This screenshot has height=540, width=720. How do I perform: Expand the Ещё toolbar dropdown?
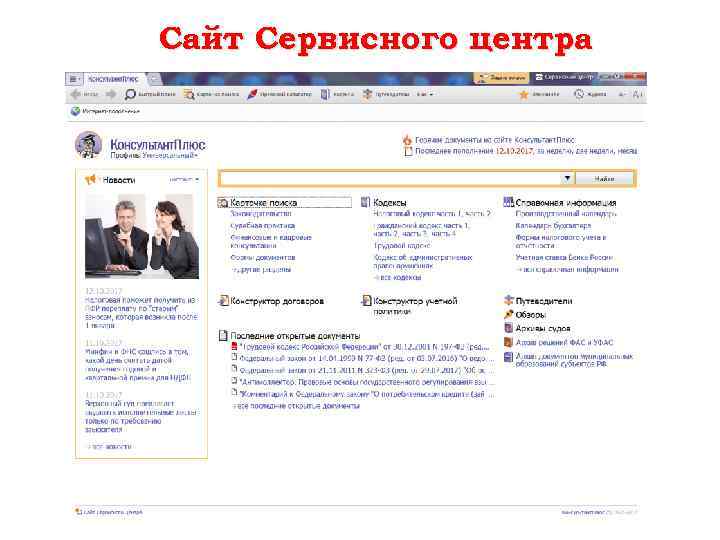pos(425,95)
